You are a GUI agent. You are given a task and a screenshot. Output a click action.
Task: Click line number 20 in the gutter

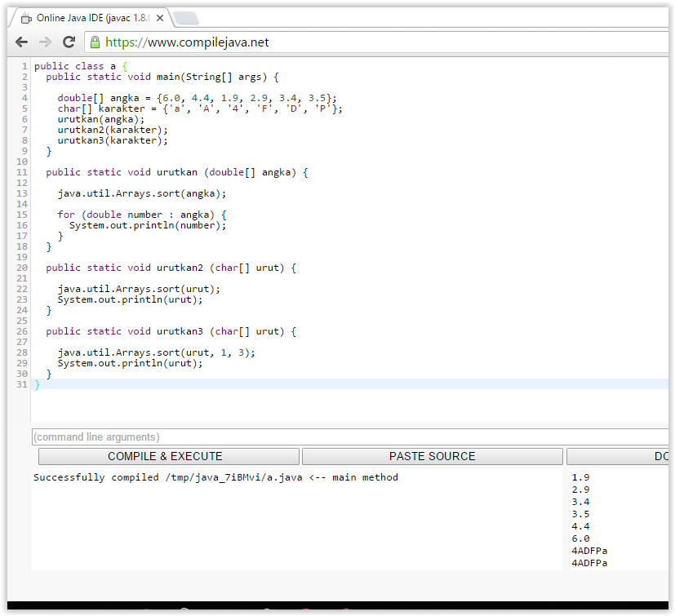click(x=22, y=268)
